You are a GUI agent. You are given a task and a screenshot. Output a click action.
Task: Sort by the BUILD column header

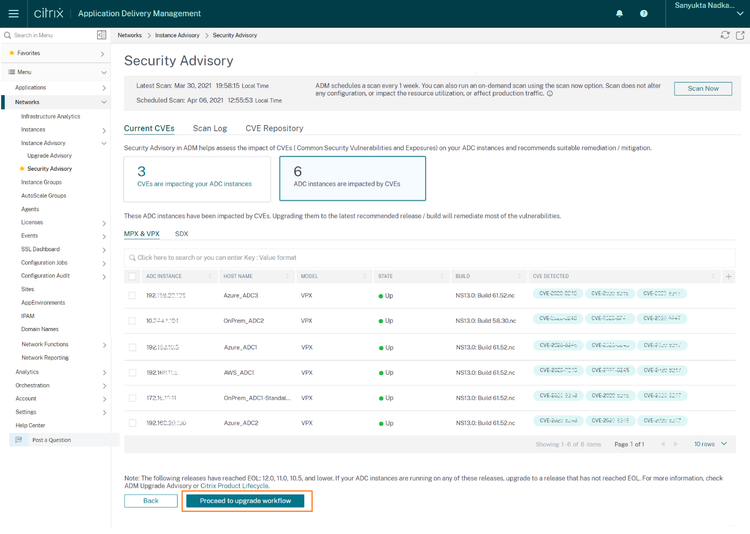pyautogui.click(x=489, y=276)
